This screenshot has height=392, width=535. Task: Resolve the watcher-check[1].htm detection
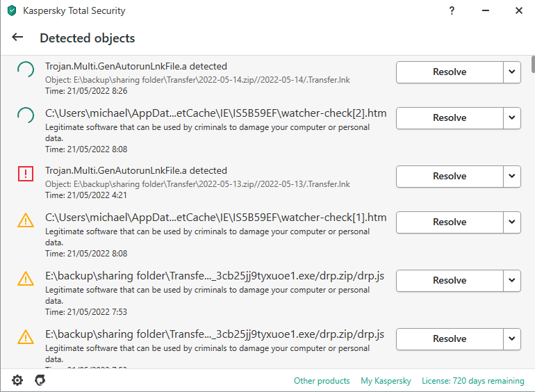(450, 222)
